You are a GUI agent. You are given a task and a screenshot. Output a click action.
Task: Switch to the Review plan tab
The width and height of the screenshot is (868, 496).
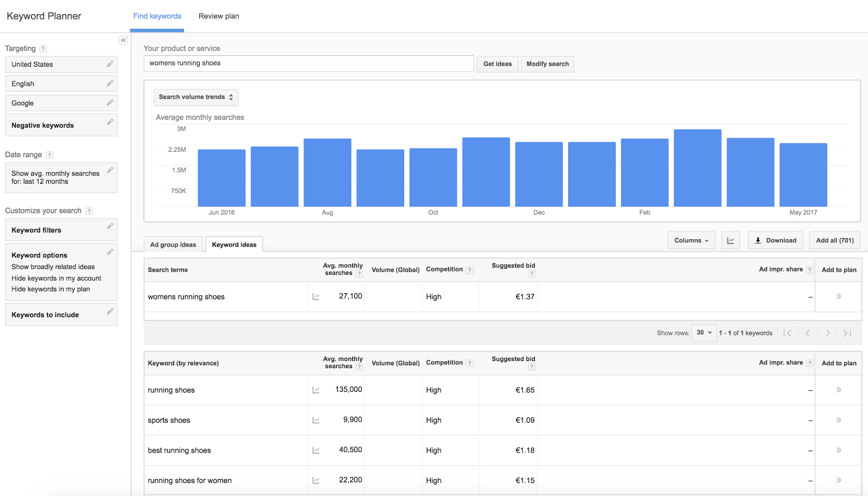(219, 16)
